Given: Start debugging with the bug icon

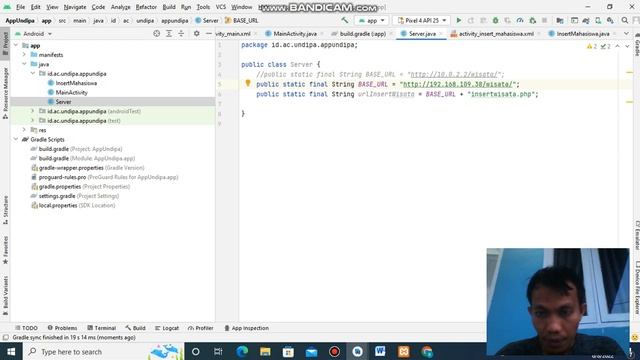Looking at the screenshot, I should 496,20.
